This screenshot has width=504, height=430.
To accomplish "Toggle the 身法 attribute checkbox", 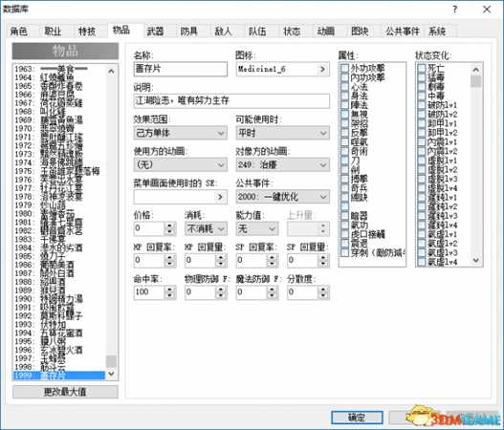I will pos(345,96).
